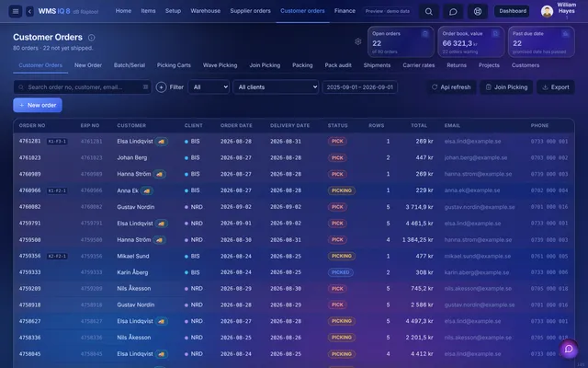Click the icon on Past due date card
The width and height of the screenshot is (588, 368).
tap(566, 34)
